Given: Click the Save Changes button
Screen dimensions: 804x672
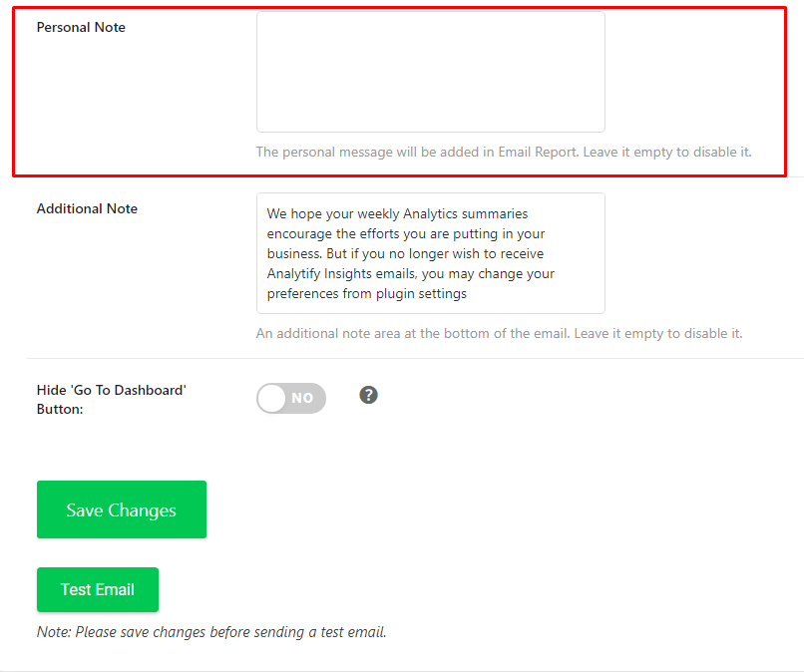Looking at the screenshot, I should [x=122, y=509].
